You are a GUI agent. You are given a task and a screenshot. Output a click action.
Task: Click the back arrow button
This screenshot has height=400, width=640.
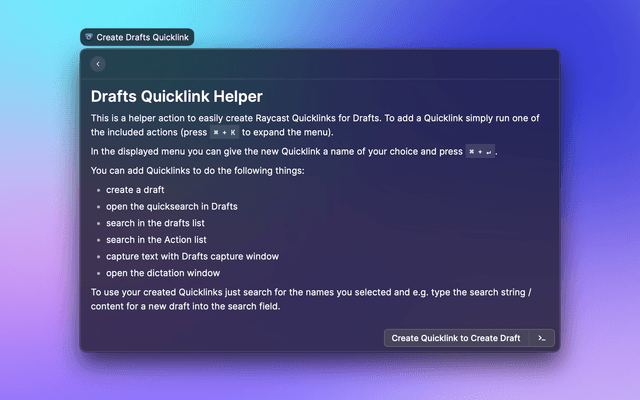98,64
